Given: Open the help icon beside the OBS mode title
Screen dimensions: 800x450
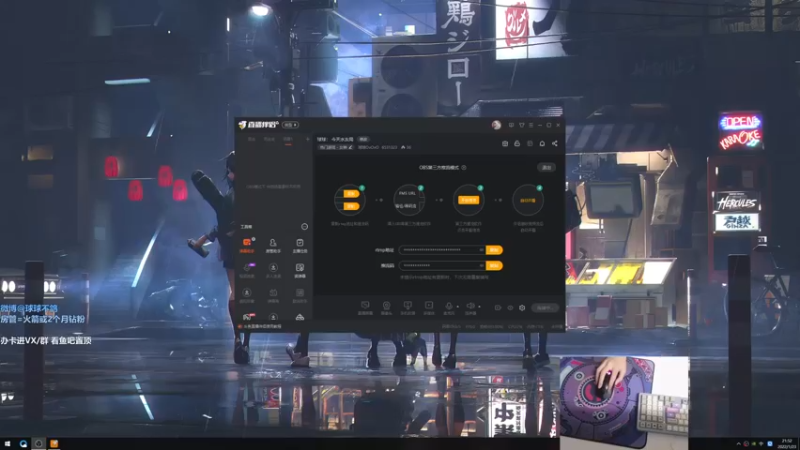Looking at the screenshot, I should point(464,167).
